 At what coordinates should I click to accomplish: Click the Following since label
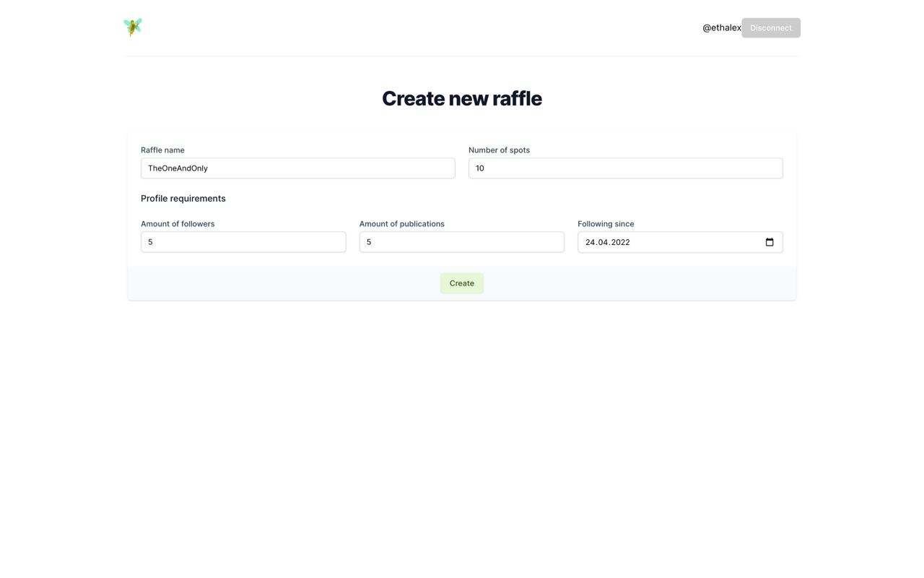click(606, 224)
